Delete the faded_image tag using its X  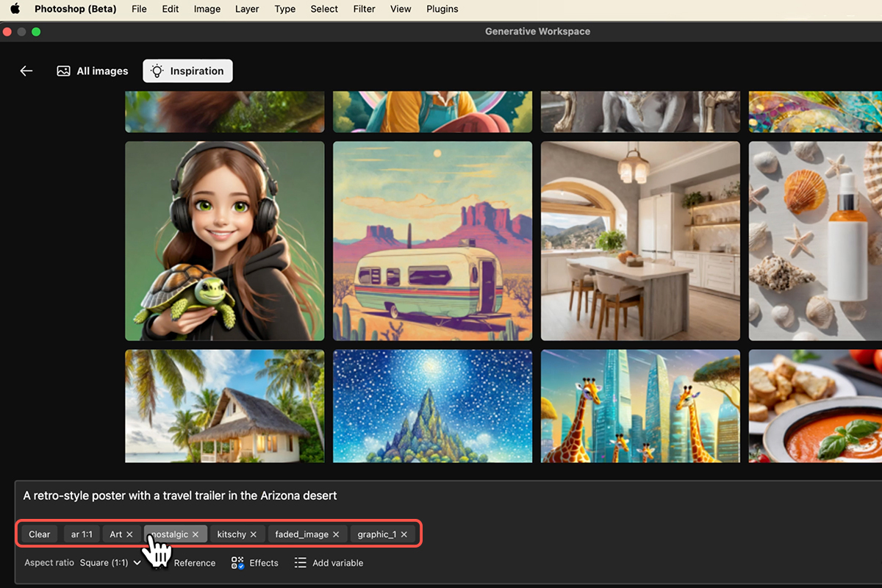[336, 534]
